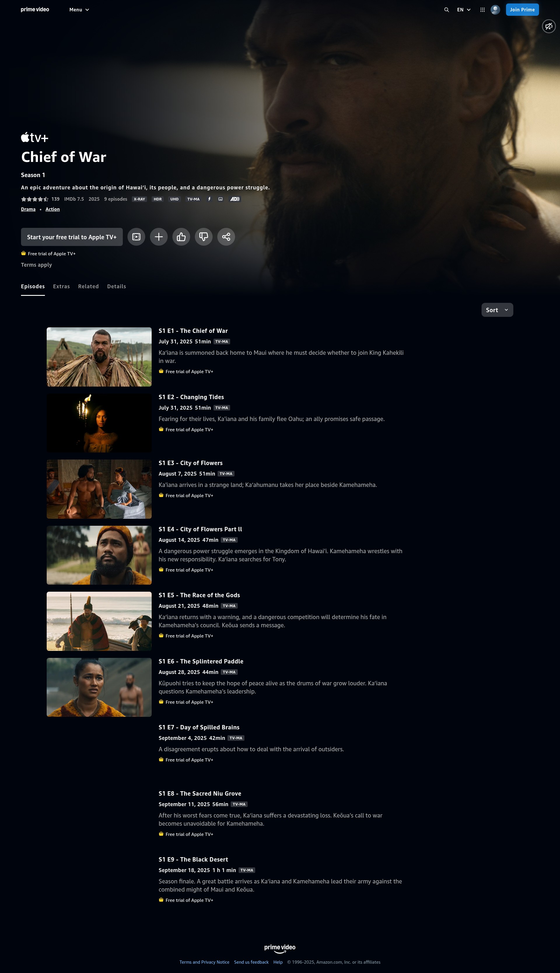560x973 pixels.
Task: Open the apps grid icon in header
Action: tap(482, 10)
